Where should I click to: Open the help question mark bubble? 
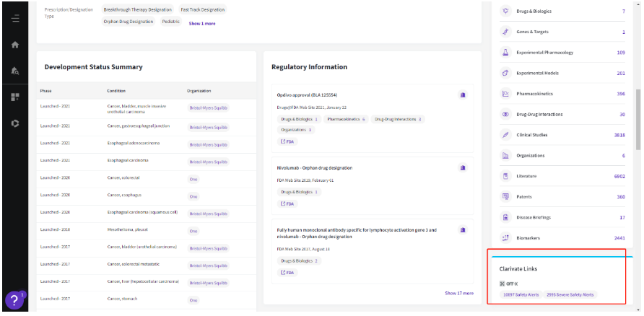(x=14, y=301)
